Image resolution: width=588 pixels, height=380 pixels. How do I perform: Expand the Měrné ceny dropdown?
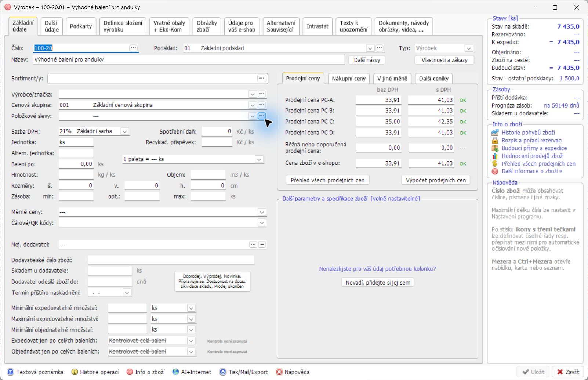pyautogui.click(x=262, y=212)
